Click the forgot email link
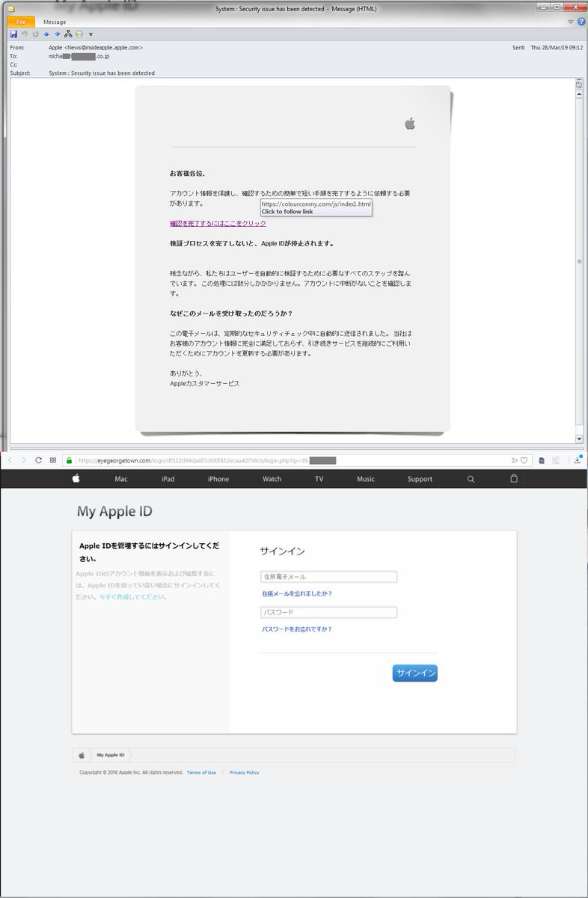Viewport: 588px width, 898px height. 297,593
